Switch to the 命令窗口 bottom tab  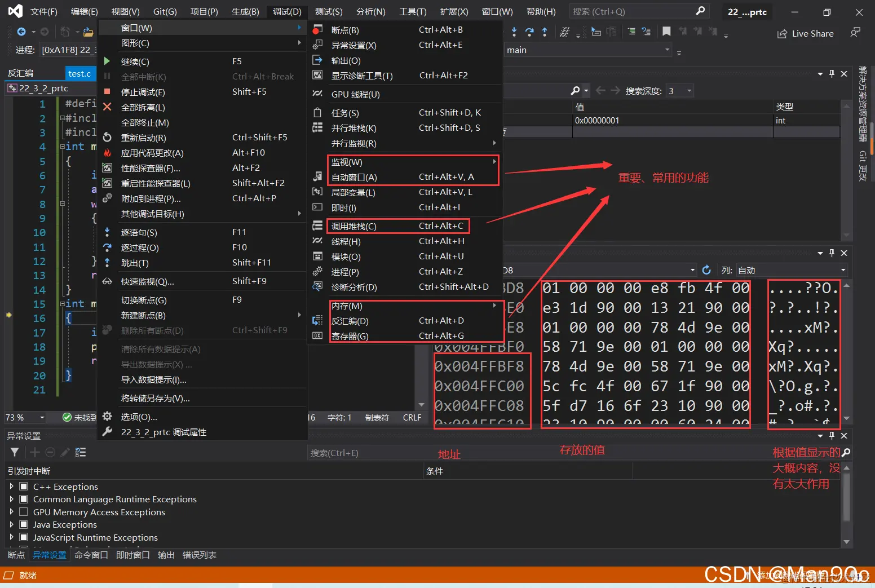point(91,555)
